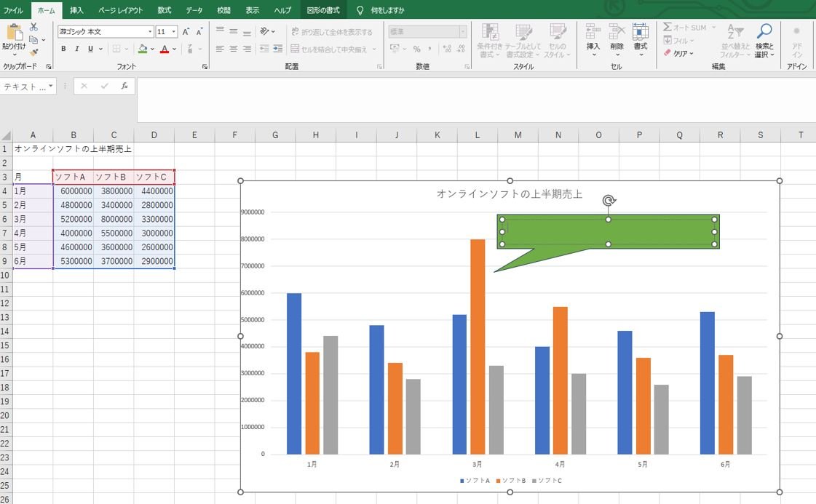Open Find and Select 検索と選択
The width and height of the screenshot is (816, 504).
point(764,41)
